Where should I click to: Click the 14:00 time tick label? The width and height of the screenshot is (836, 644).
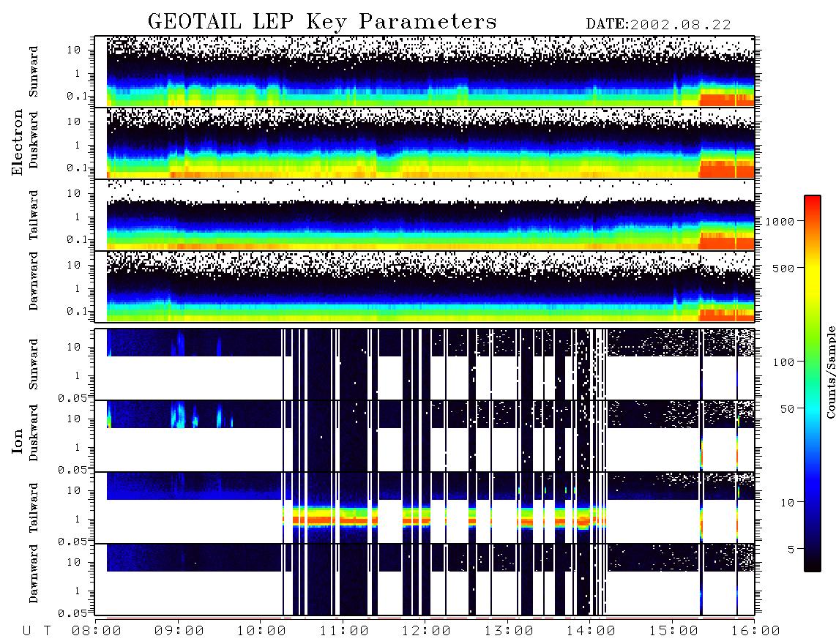pyautogui.click(x=591, y=631)
